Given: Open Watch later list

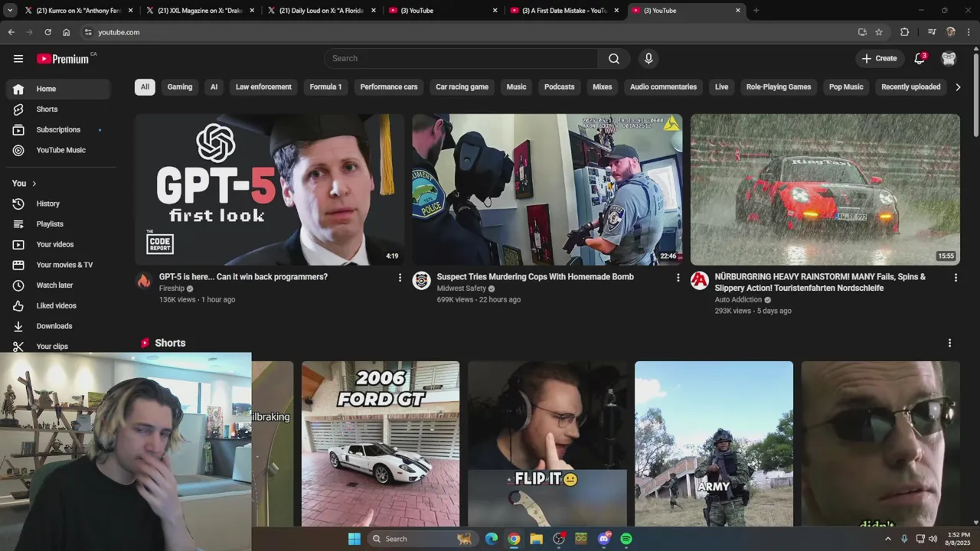Looking at the screenshot, I should (58, 285).
